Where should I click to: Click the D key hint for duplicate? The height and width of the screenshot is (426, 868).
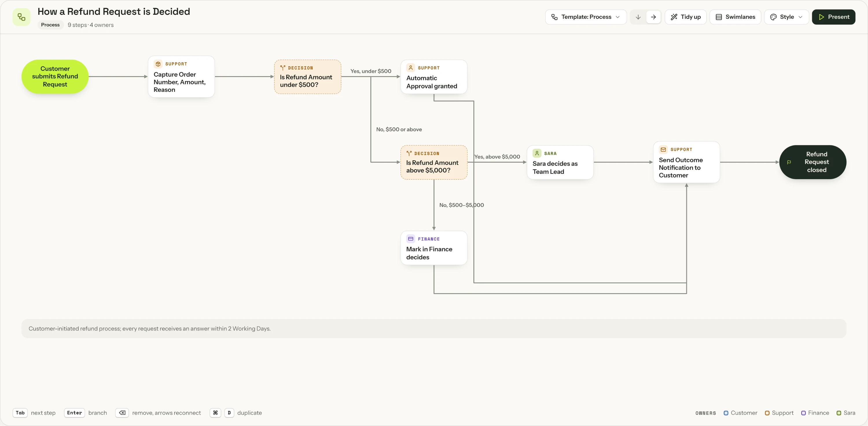(229, 413)
